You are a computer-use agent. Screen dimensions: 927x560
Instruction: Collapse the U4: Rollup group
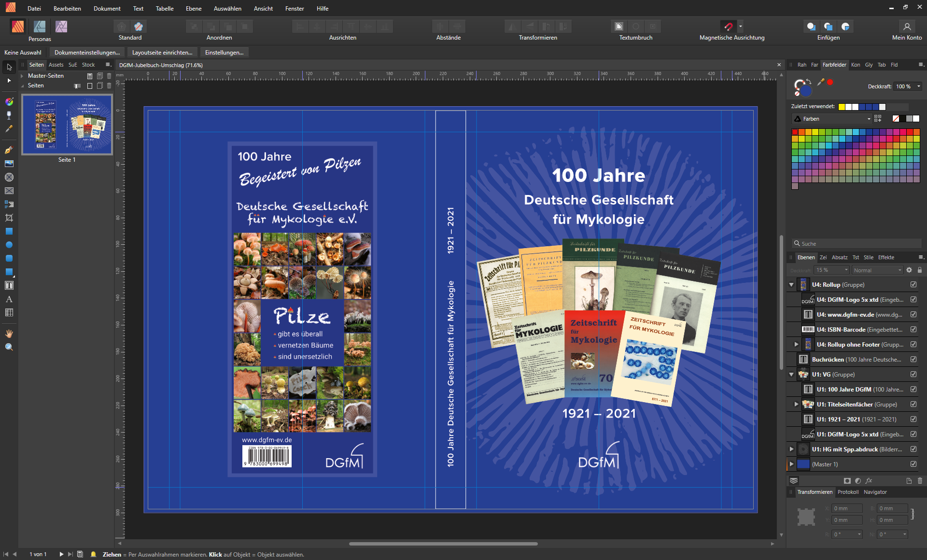(x=791, y=285)
